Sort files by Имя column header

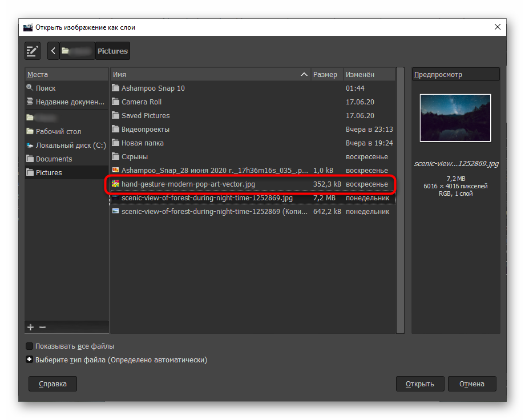[x=210, y=74]
